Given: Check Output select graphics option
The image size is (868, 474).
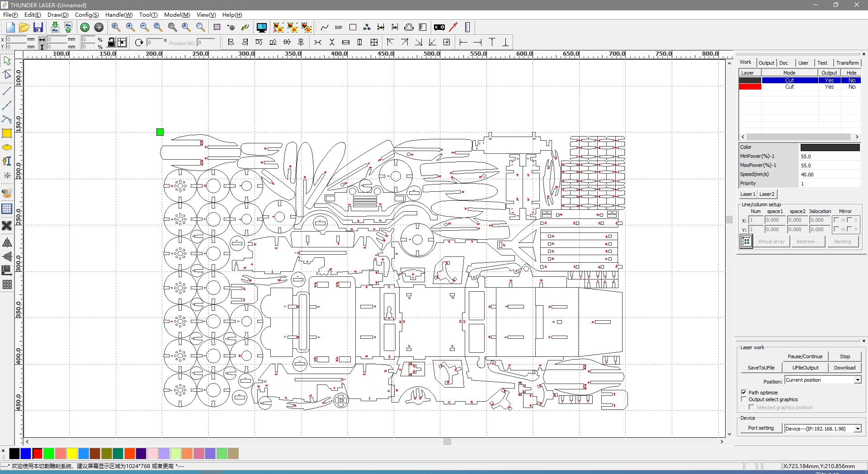Looking at the screenshot, I should (x=744, y=399).
